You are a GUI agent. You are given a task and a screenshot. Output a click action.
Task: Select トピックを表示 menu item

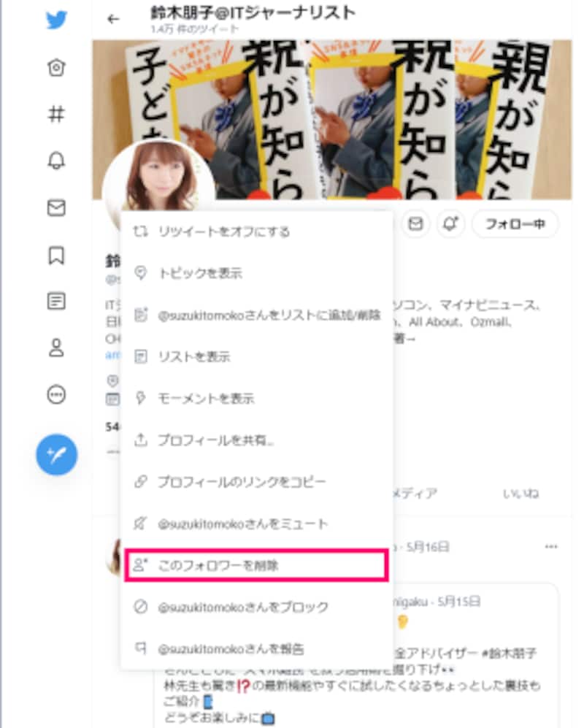click(x=256, y=273)
